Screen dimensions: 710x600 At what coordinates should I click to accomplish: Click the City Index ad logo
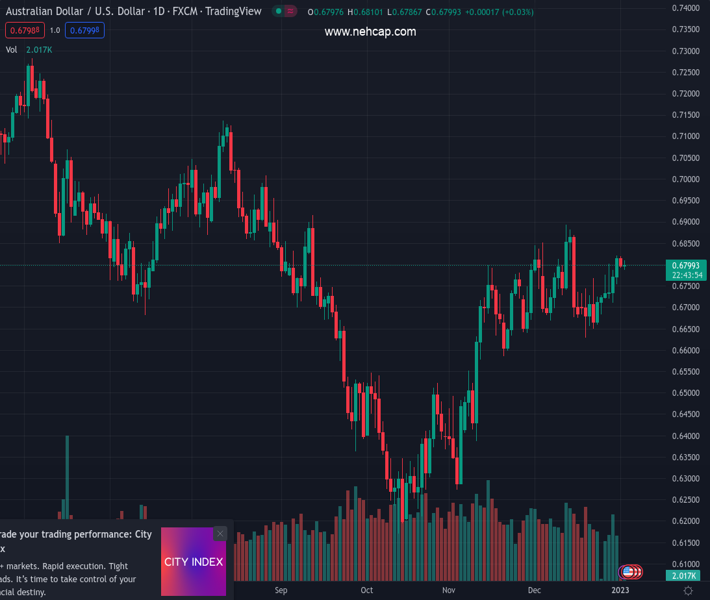coord(194,561)
